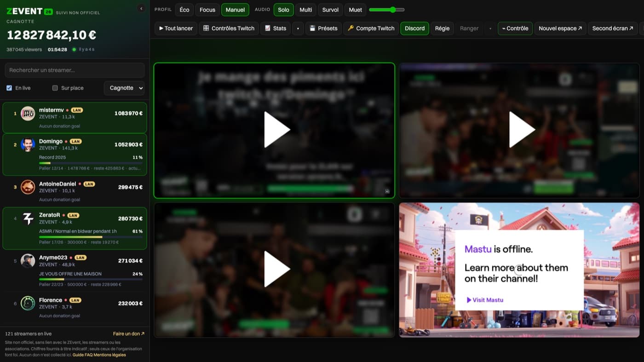Viewport: 644px width, 362px height.
Task: Click Florence's avatar picture
Action: pos(28,303)
